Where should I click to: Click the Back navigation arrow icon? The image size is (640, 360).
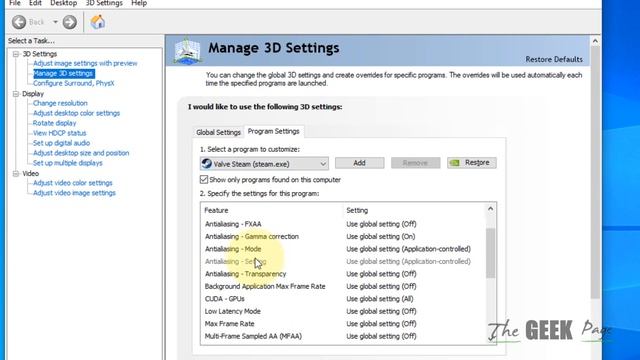coord(19,22)
